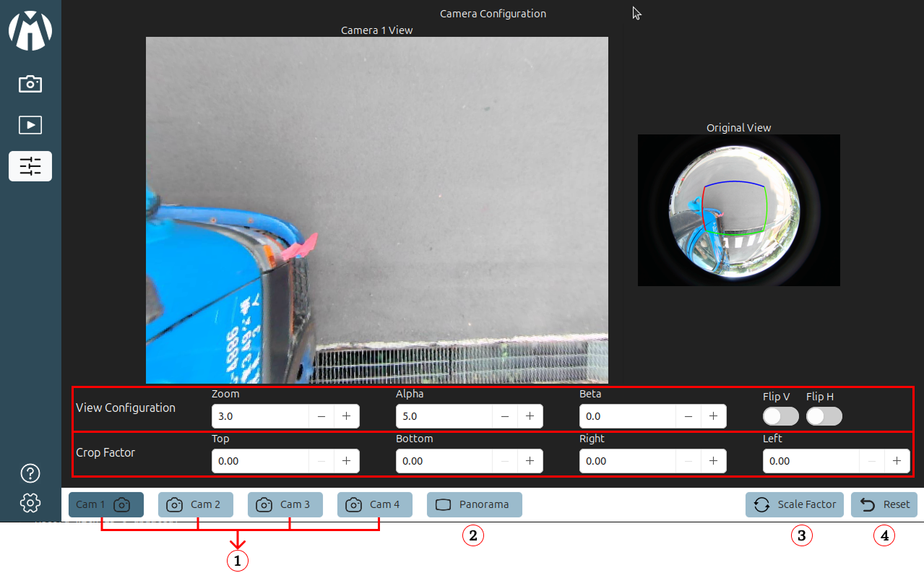This screenshot has height=573, width=924.
Task: Open the video playback sidebar icon
Action: pos(30,125)
